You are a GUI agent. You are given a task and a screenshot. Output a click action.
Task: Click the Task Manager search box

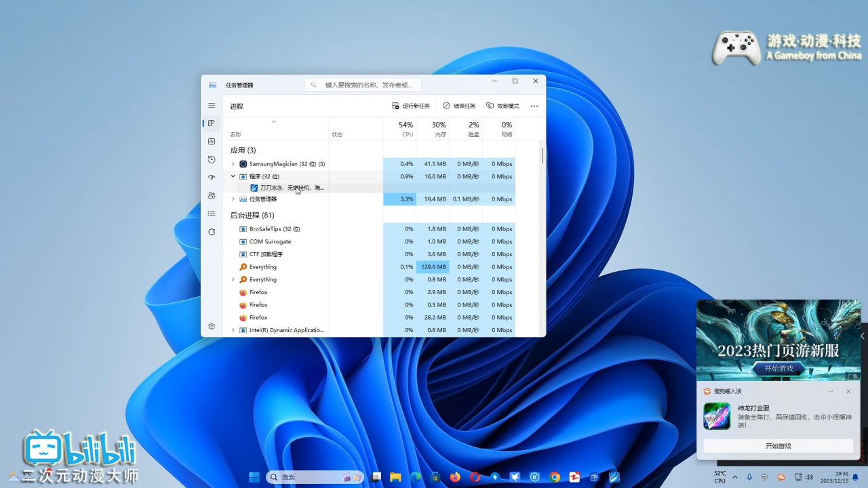point(362,85)
